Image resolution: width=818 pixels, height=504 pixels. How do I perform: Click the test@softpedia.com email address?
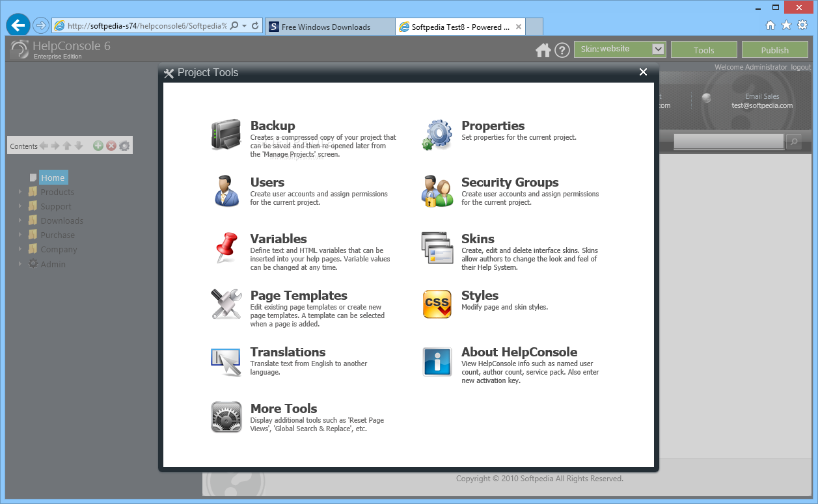coord(762,105)
